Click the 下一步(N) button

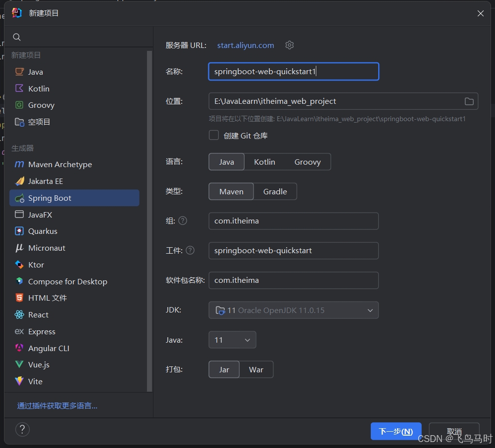click(x=396, y=431)
